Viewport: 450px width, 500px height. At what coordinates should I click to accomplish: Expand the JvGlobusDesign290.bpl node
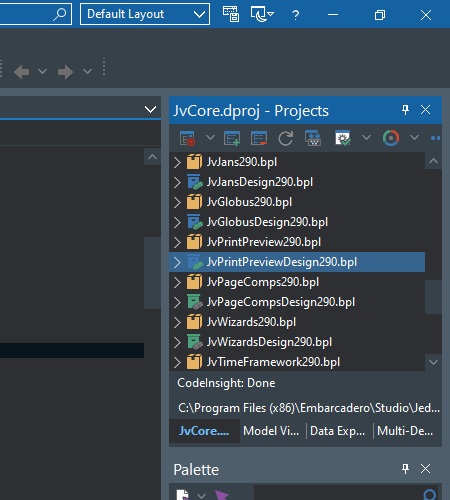177,222
